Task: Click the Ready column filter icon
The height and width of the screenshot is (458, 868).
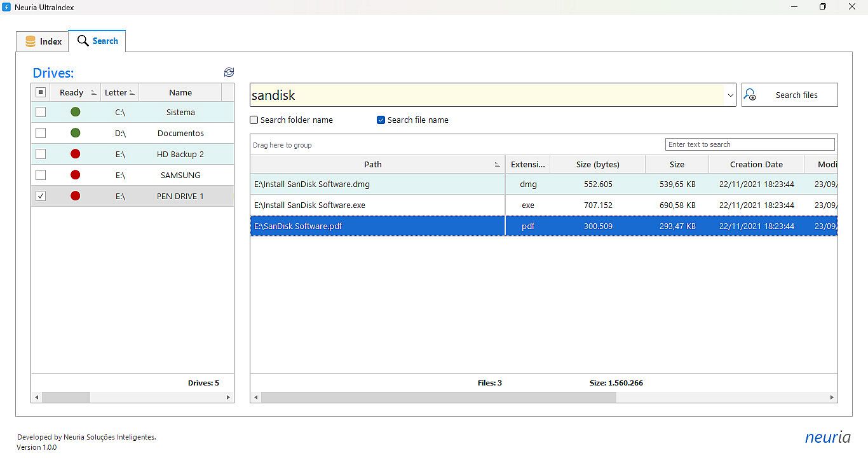Action: click(x=94, y=93)
